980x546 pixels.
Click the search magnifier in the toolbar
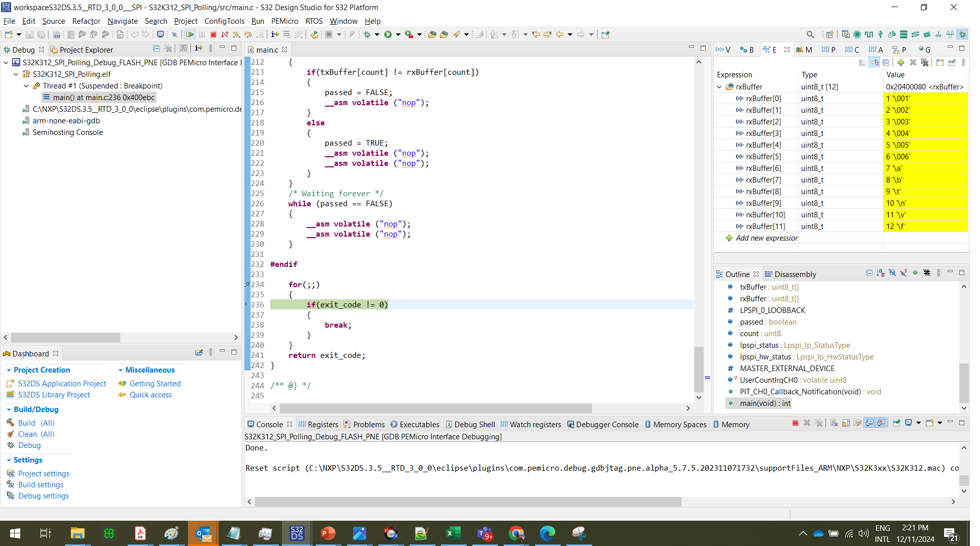point(810,34)
